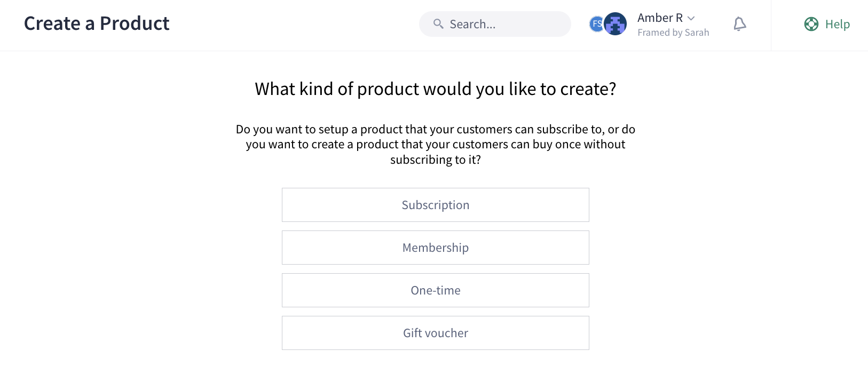The image size is (868, 382).
Task: Expand the chevron next to Amber R
Action: (x=691, y=18)
